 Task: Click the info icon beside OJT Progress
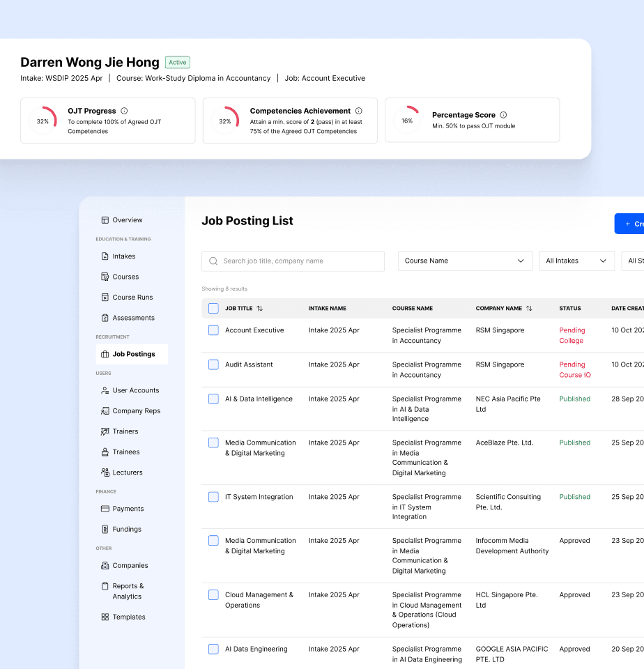[124, 111]
